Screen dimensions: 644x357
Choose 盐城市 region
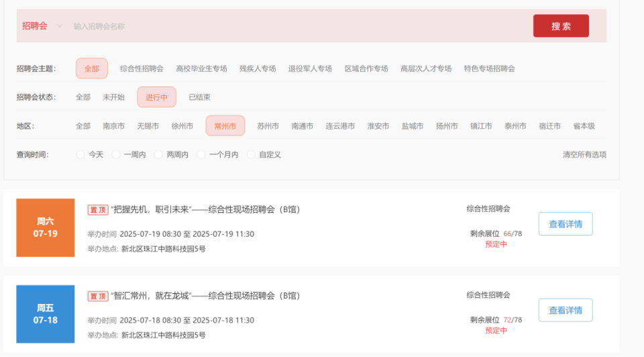point(413,126)
